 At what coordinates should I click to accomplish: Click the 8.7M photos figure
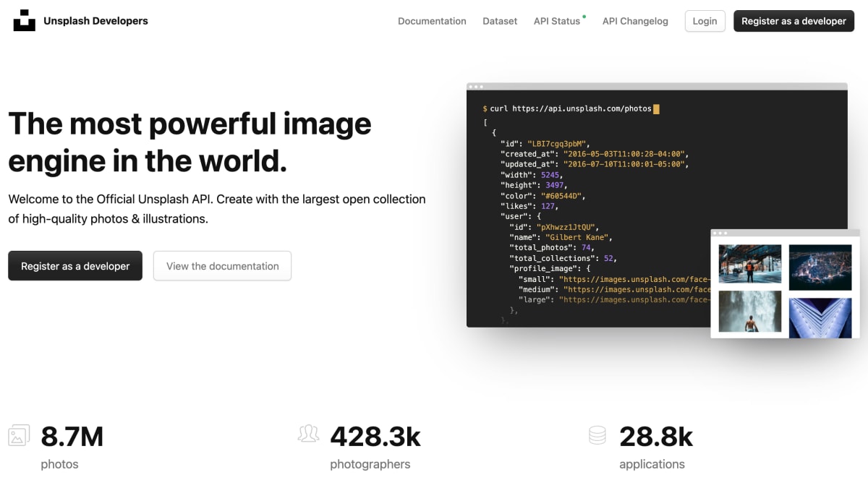tap(72, 437)
